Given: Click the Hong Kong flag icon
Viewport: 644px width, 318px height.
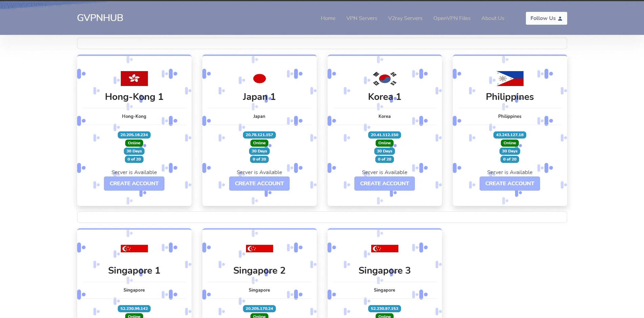Looking at the screenshot, I should coord(134,79).
